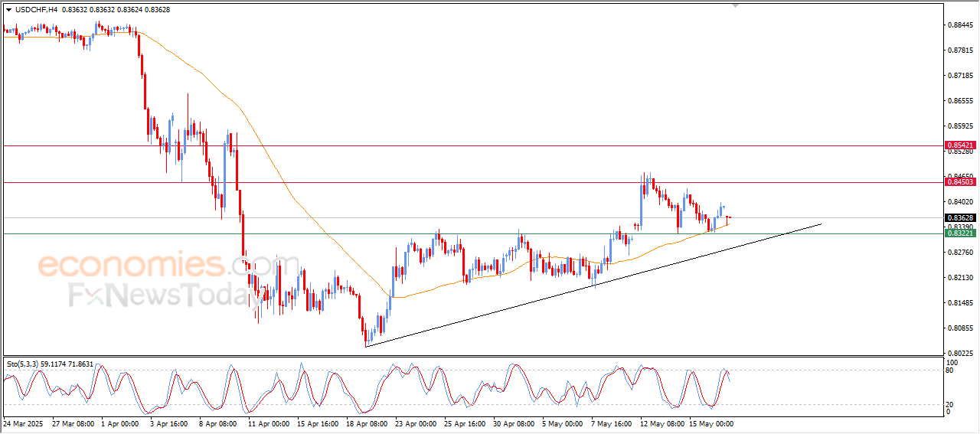Select the black ascending trendline
The image size is (980, 434).
[x=593, y=285]
